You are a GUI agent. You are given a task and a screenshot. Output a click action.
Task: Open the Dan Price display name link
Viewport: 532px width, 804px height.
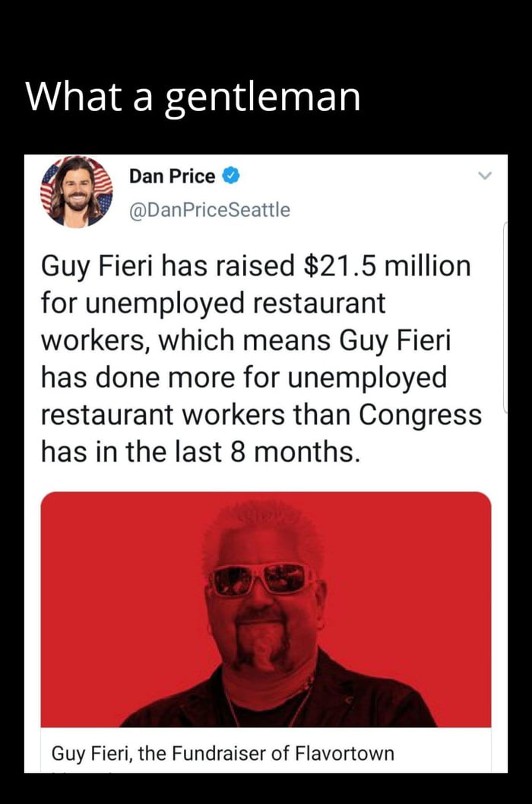[x=172, y=176]
